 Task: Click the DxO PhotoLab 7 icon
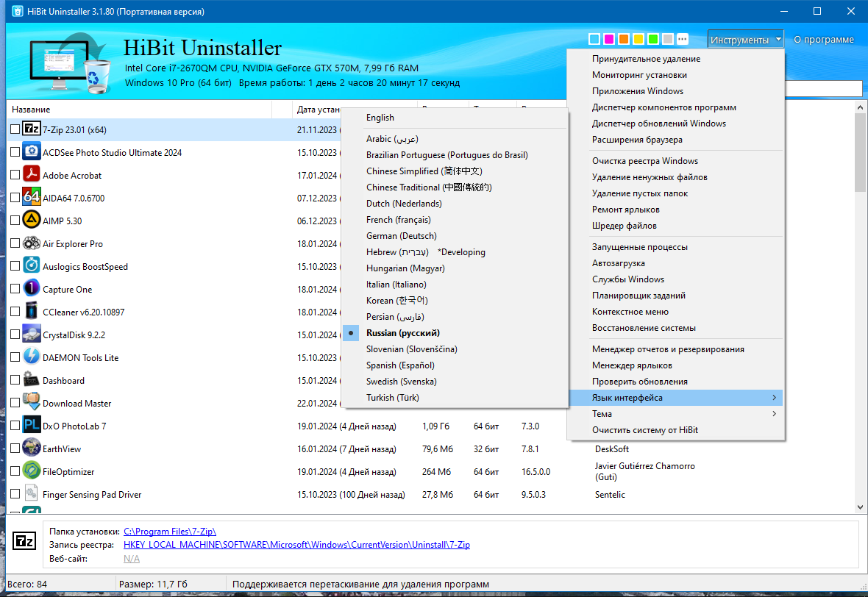coord(32,426)
